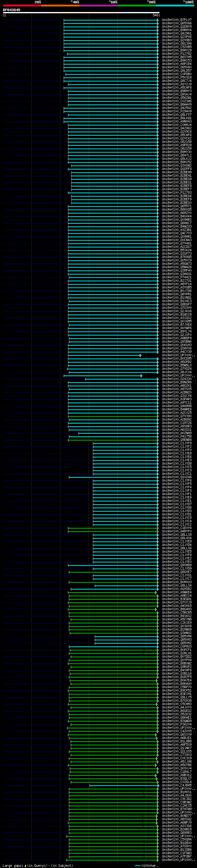
Task: Select the UniRef100_B6STH5 label
Action: (177, 57)
